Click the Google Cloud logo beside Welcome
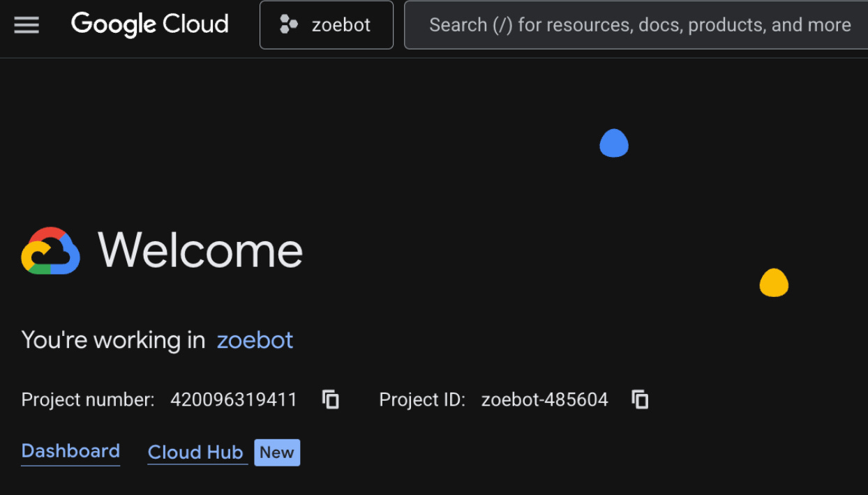 point(50,250)
